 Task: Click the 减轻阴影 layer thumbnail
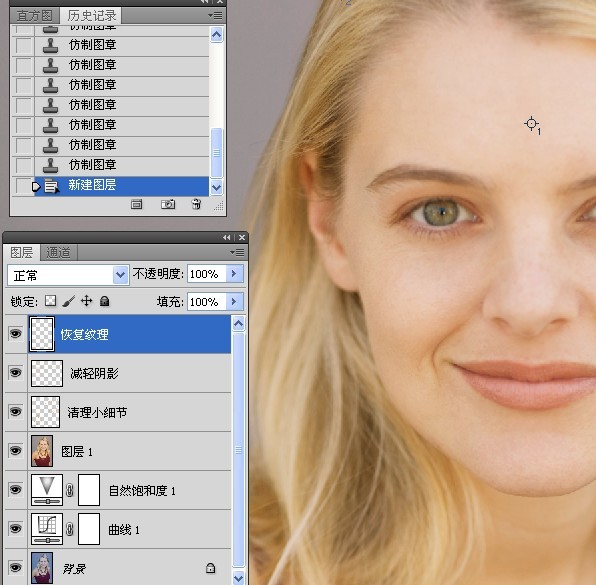click(47, 373)
